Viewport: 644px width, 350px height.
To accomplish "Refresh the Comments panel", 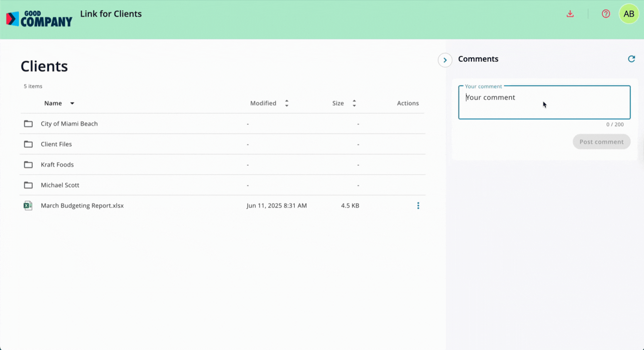I will click(x=632, y=59).
